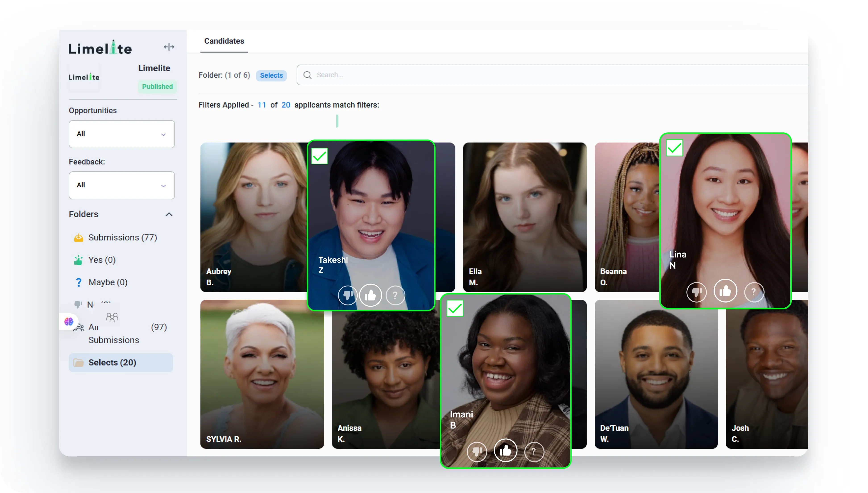Click the brain assistant icon
The image size is (868, 493).
point(69,321)
